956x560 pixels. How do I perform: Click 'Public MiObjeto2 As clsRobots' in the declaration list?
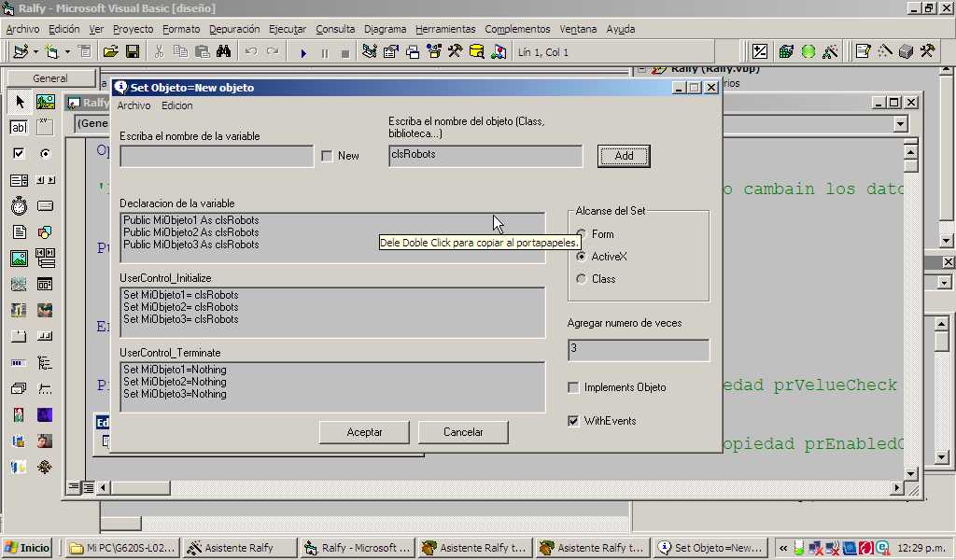190,232
